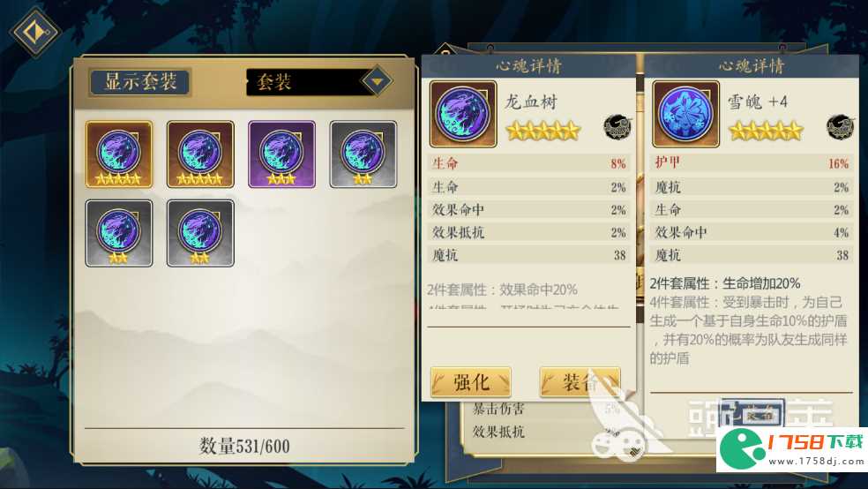Click the round emblem beside 龙血树 stars
The height and width of the screenshot is (489, 868).
(x=617, y=127)
